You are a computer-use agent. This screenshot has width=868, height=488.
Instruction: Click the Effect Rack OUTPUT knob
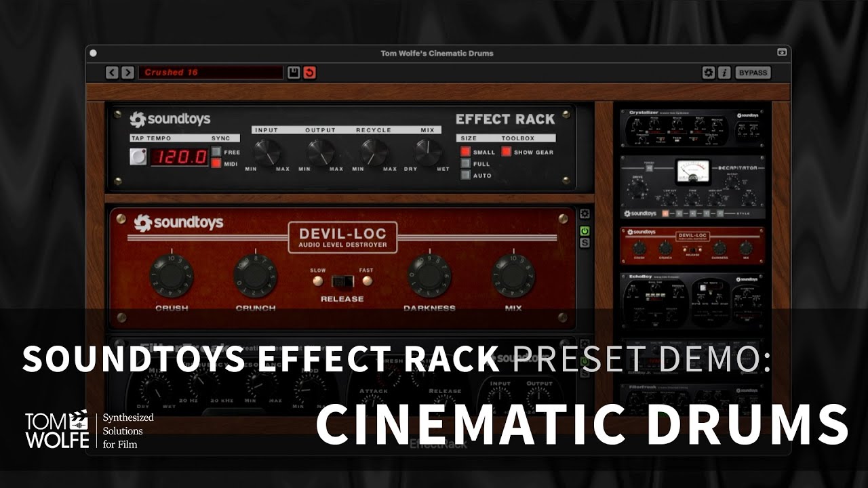pos(320,152)
